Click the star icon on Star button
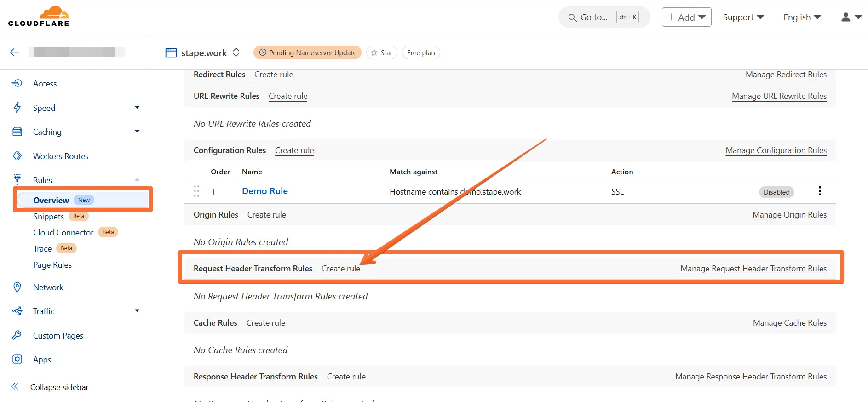The width and height of the screenshot is (868, 402). pos(374,52)
